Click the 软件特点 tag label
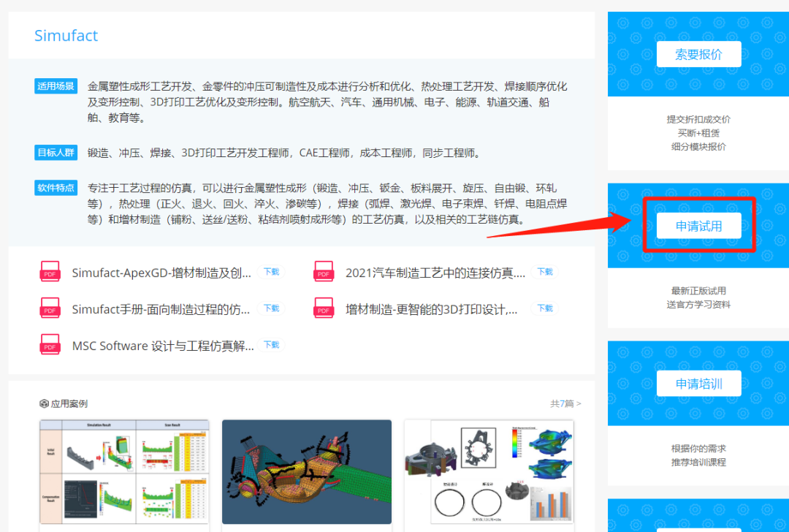Image resolution: width=789 pixels, height=532 pixels. point(56,188)
